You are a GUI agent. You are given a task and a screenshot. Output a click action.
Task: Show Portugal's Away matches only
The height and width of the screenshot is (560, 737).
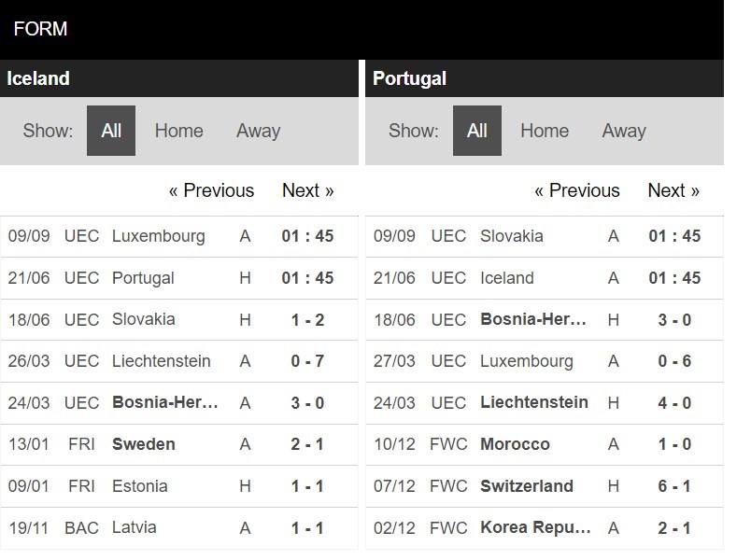coord(624,131)
